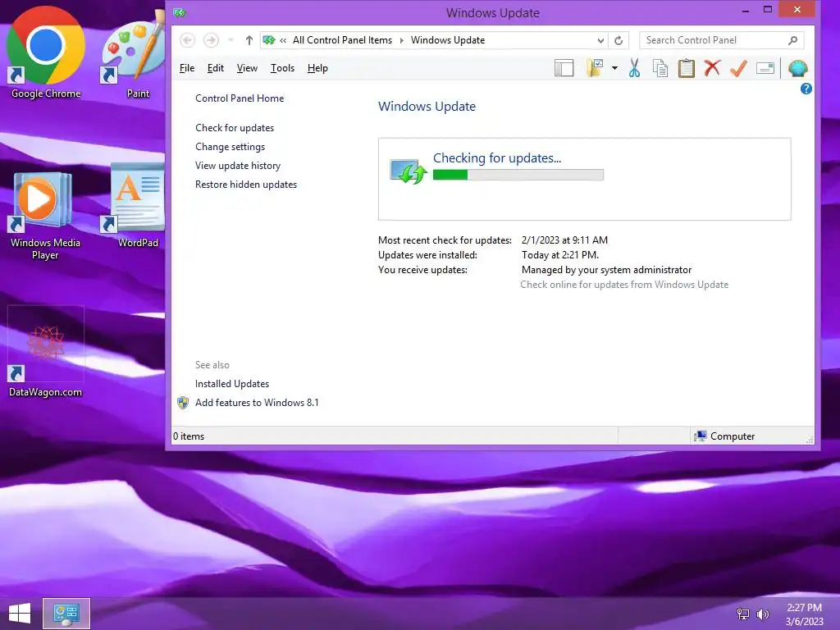Open the View menu
Viewport: 840px width, 630px height.
click(x=247, y=68)
